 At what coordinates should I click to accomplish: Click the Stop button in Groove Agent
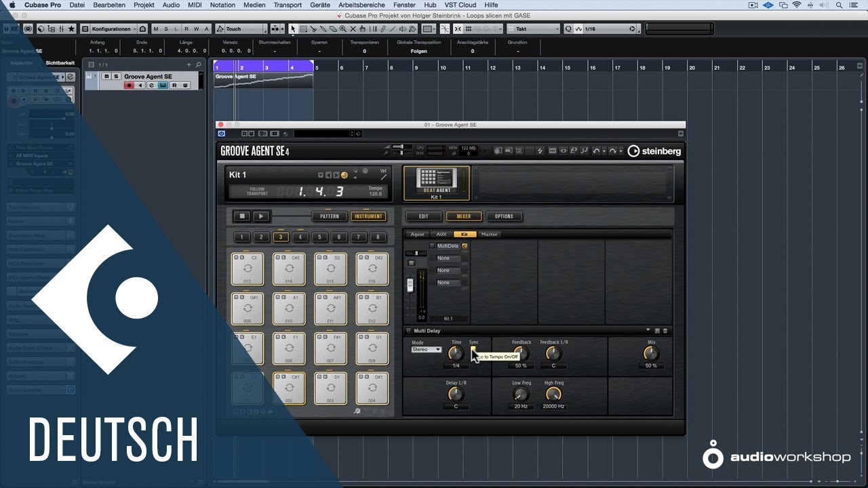tap(241, 216)
